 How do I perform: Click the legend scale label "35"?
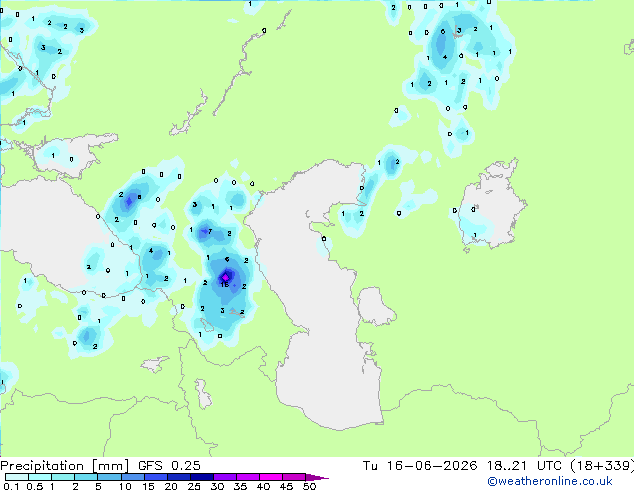pos(240,486)
